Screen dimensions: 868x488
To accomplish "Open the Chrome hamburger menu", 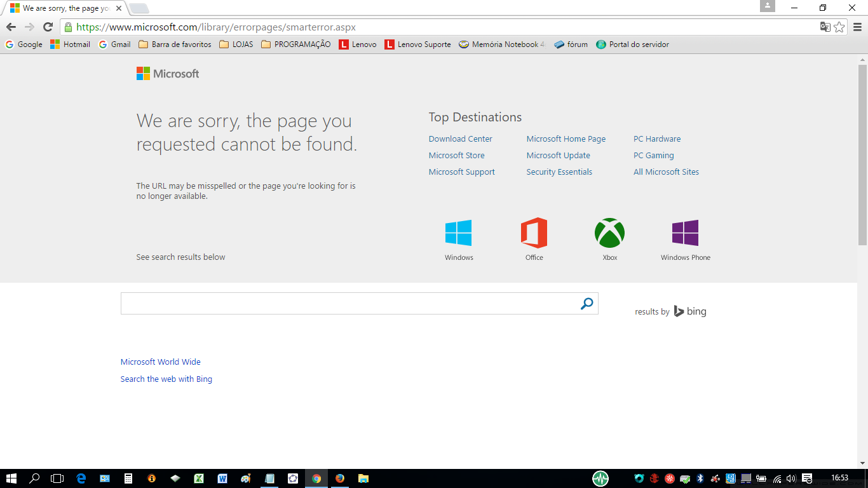I will pyautogui.click(x=857, y=27).
